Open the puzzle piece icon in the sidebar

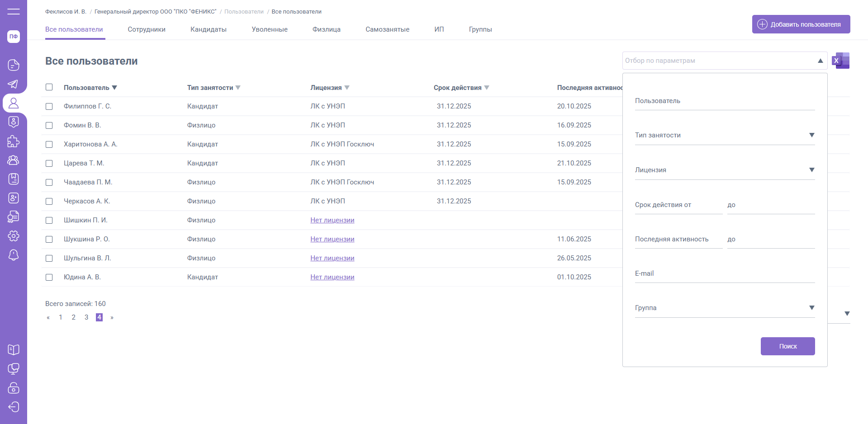(x=14, y=141)
